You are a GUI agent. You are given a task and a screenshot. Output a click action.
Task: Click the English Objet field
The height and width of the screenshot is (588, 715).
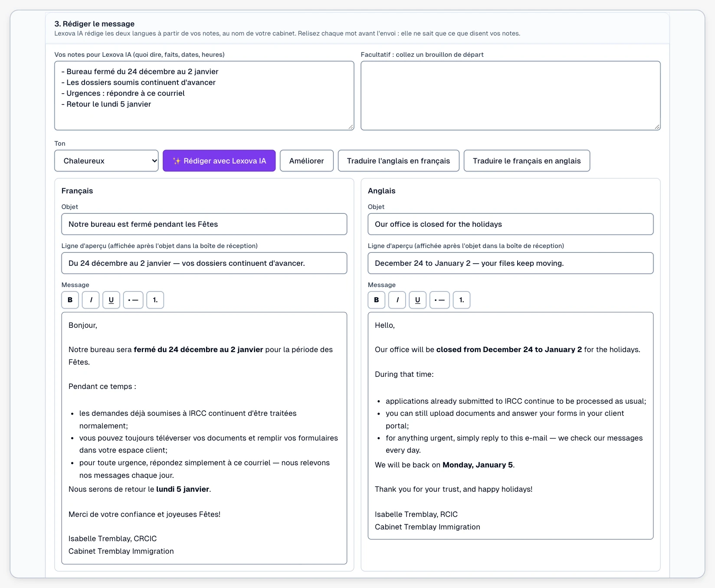511,224
